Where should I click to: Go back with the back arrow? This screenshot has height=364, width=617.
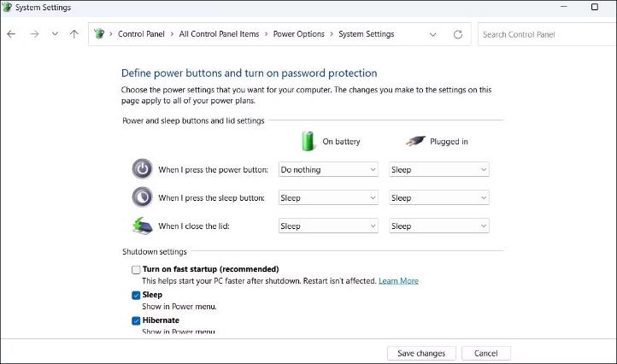(11, 34)
